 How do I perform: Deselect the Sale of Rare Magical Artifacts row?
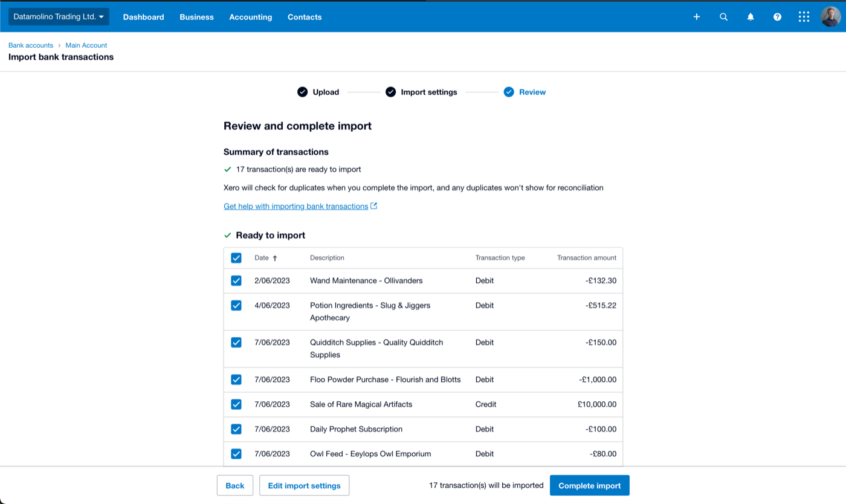[x=236, y=404]
